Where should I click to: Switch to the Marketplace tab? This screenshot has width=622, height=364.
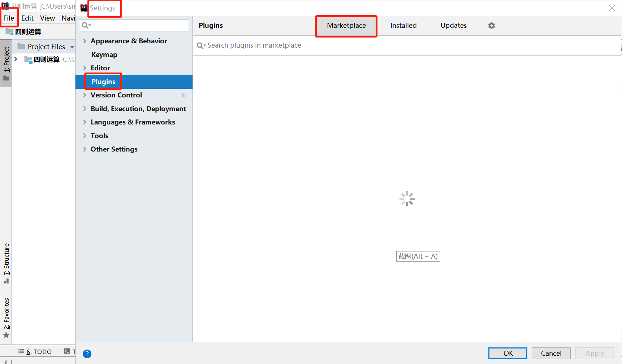[346, 26]
